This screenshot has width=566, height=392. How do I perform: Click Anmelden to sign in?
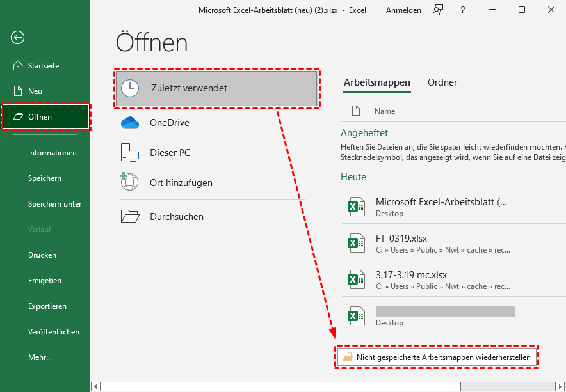[403, 10]
